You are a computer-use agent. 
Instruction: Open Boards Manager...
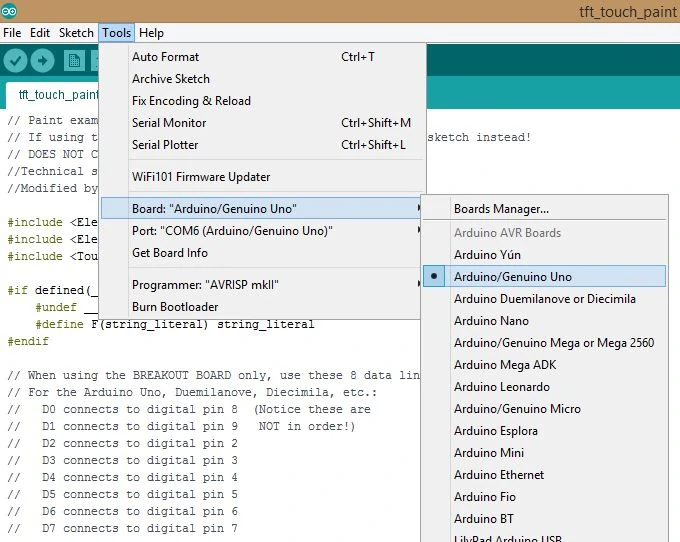(x=544, y=209)
